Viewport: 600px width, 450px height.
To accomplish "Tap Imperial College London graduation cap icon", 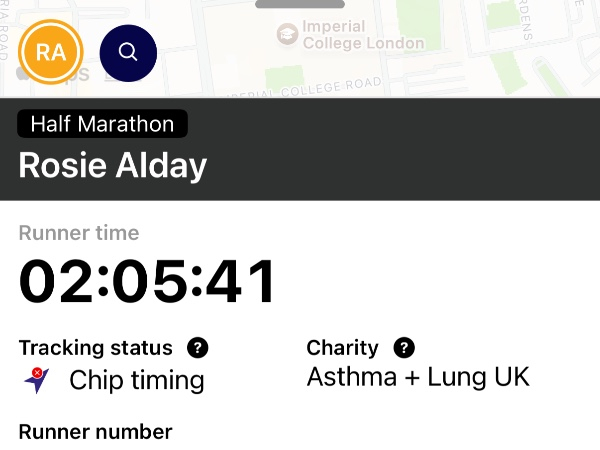I will click(x=288, y=35).
